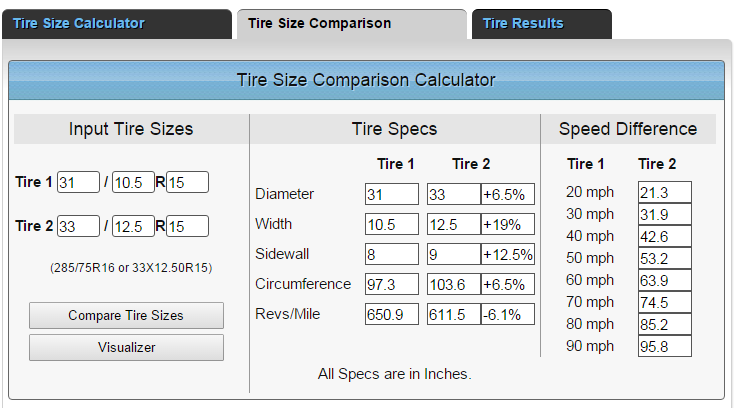
Task: Switch to the Tire Size Comparison tab
Action: [319, 23]
